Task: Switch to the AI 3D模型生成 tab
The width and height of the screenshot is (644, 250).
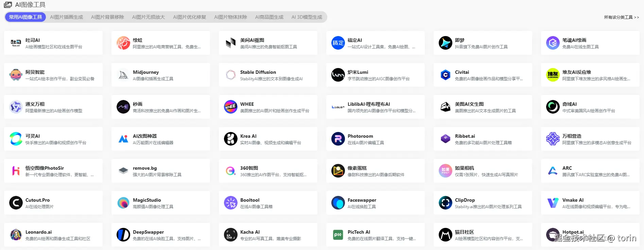Action: point(307,17)
